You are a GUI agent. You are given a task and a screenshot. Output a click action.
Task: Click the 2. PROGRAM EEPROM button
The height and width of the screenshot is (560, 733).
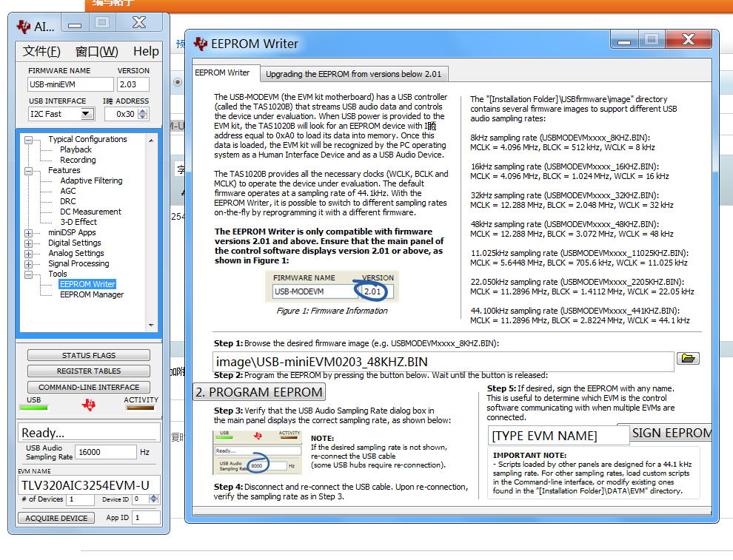259,392
